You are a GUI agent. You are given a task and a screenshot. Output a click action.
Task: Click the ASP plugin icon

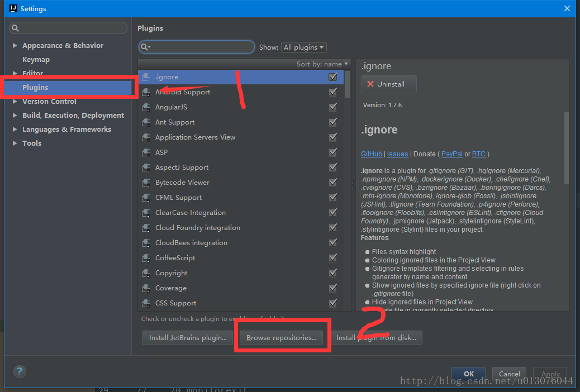(x=146, y=152)
